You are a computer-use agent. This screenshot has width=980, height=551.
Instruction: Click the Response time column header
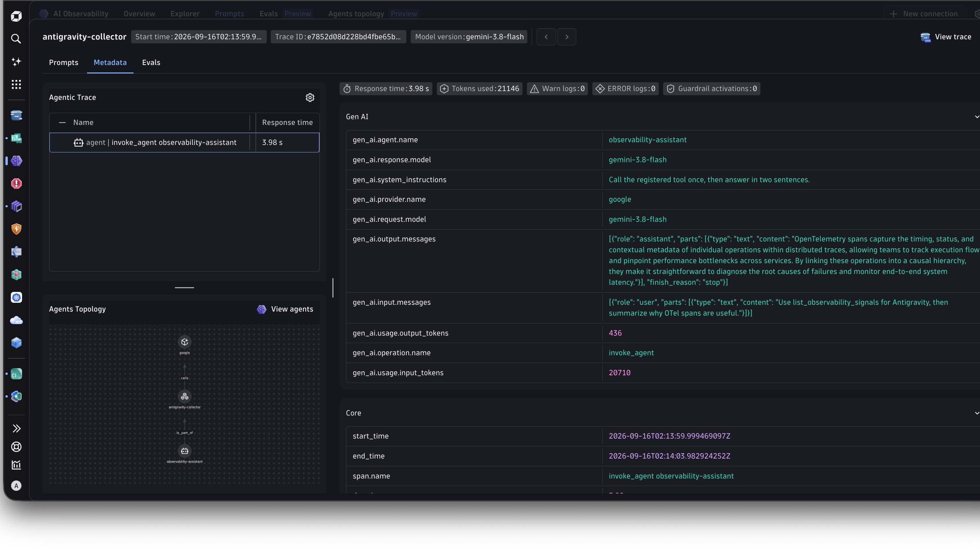[287, 123]
